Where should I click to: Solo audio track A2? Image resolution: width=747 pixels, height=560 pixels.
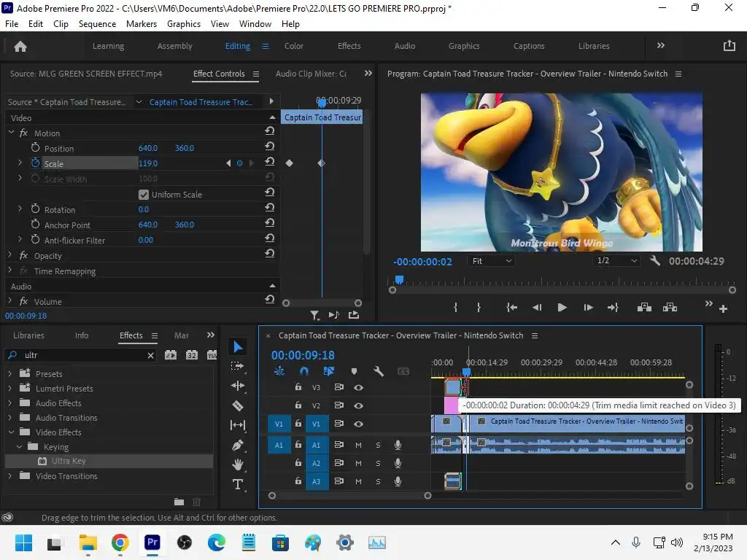tap(379, 463)
